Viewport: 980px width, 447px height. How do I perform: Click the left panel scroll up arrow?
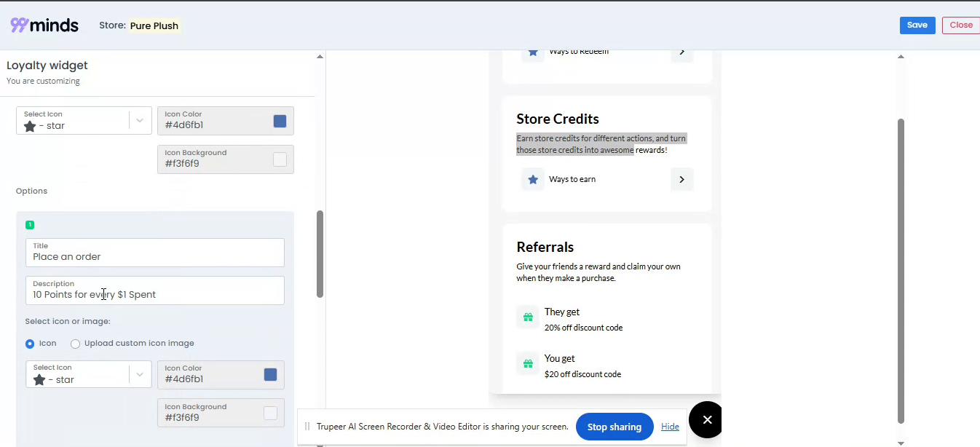tap(320, 56)
